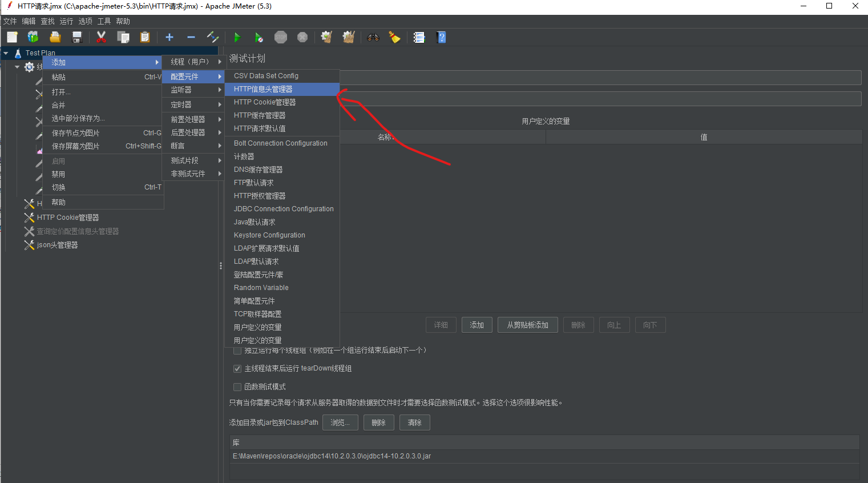Open the Templates toolbar icon
The height and width of the screenshot is (483, 868).
(33, 37)
